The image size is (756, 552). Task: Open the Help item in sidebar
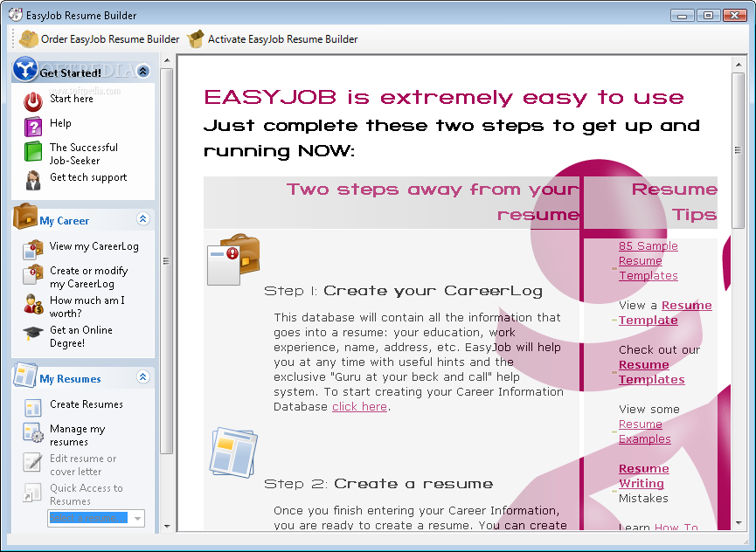click(60, 123)
